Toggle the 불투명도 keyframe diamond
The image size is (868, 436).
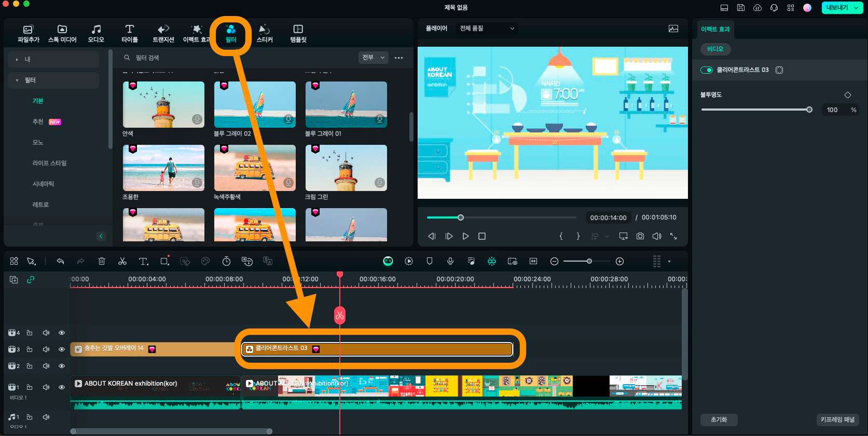848,95
